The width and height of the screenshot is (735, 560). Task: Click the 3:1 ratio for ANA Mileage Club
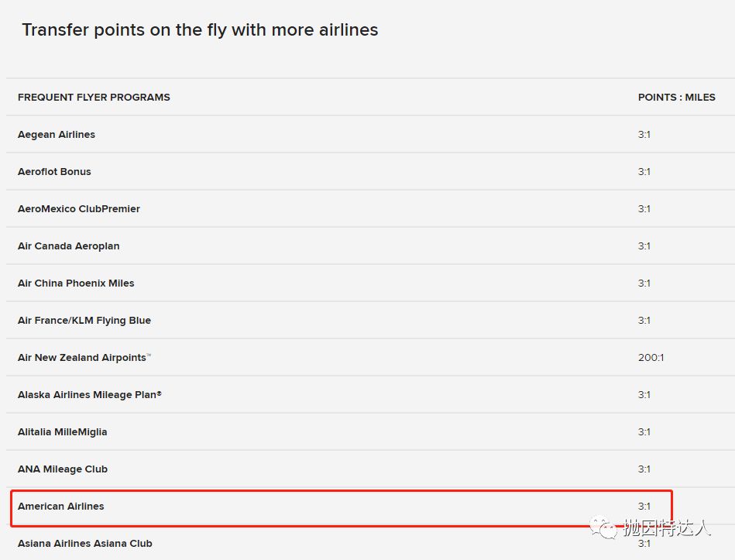(x=644, y=469)
